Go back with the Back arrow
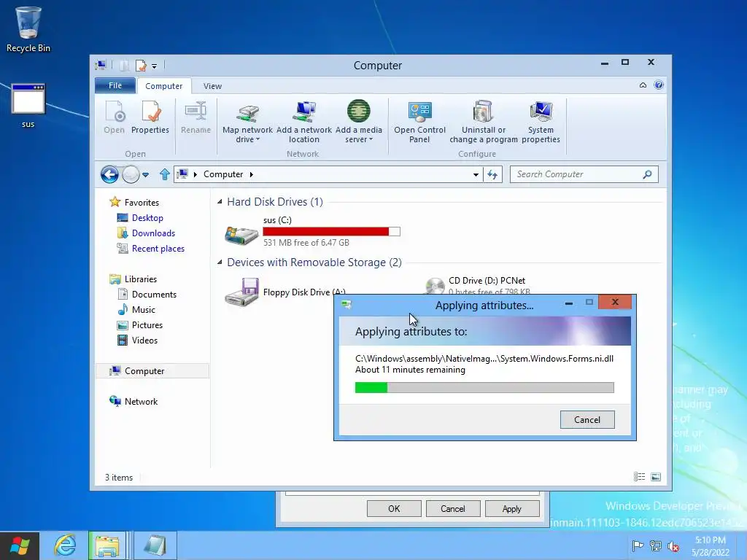This screenshot has height=560, width=747. [109, 174]
